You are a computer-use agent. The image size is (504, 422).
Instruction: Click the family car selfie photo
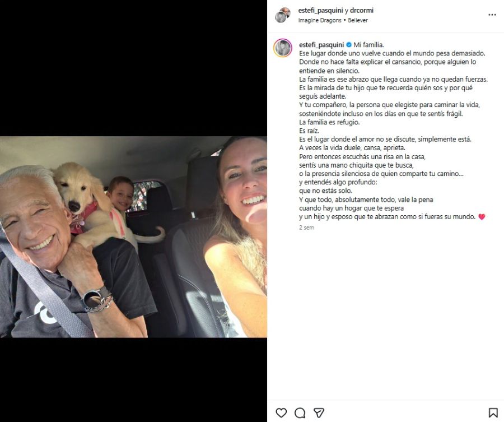point(133,237)
